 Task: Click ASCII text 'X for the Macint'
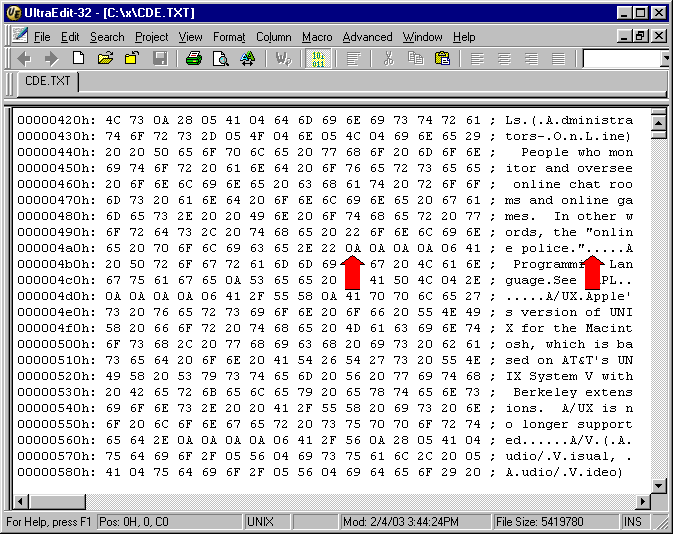pos(569,328)
